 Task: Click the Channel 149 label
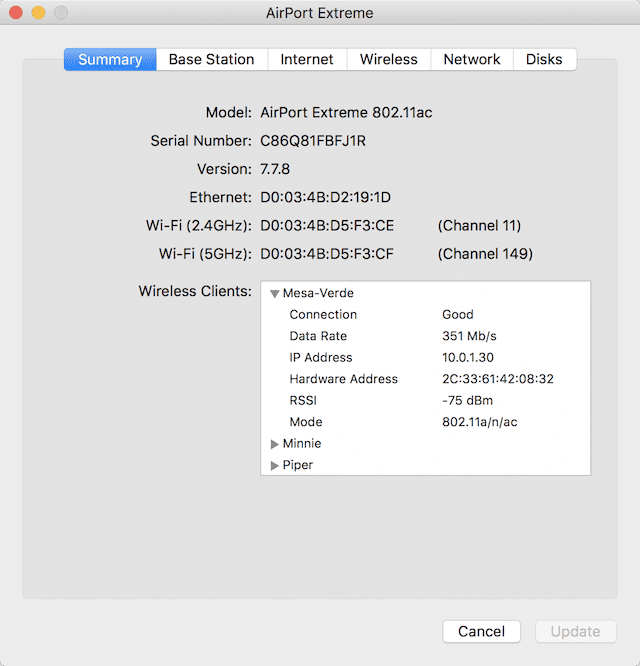(485, 254)
